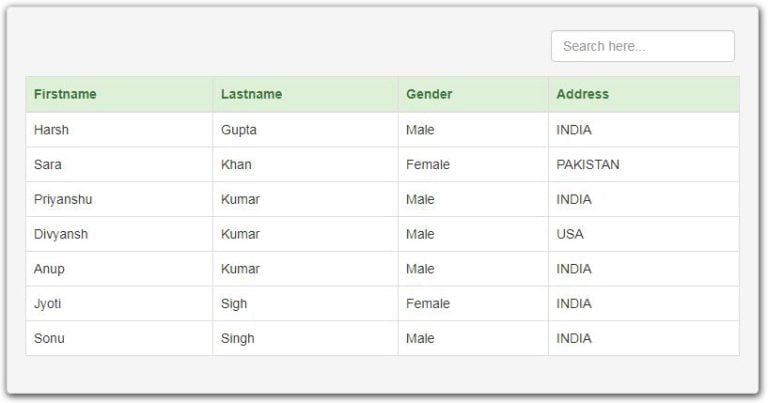
Task: Select the Sonu first name cell
Action: [x=49, y=339]
